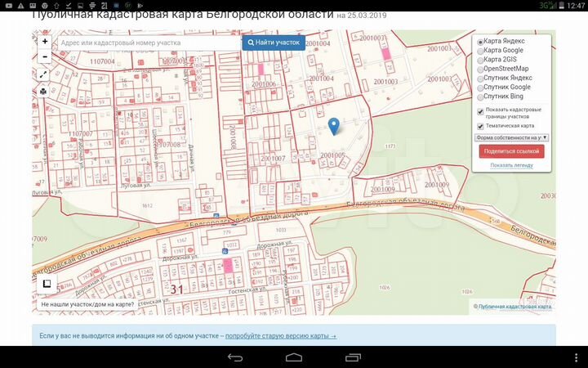Open the Показать легенду link
This screenshot has width=588, height=368.
[511, 165]
